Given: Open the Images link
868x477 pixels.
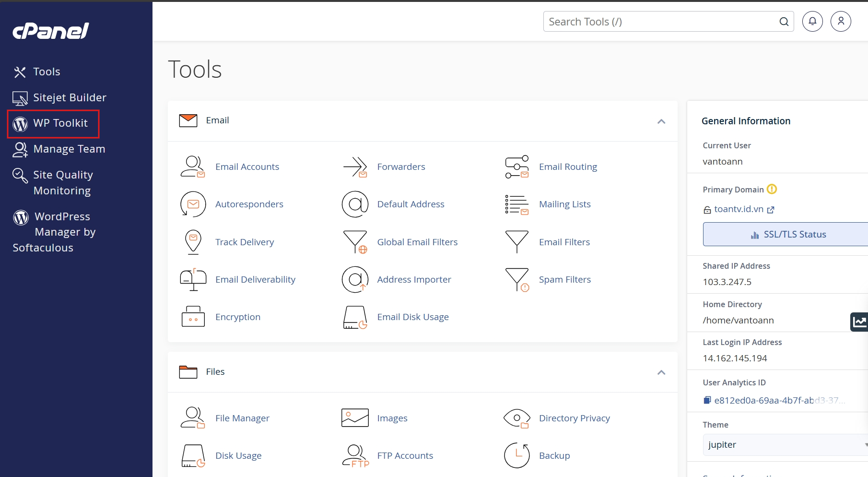Looking at the screenshot, I should 392,418.
